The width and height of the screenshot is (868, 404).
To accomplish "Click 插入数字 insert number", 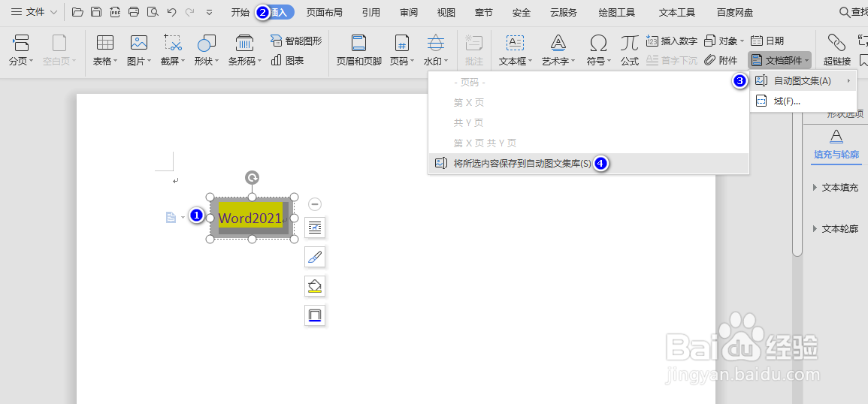I will click(x=672, y=41).
